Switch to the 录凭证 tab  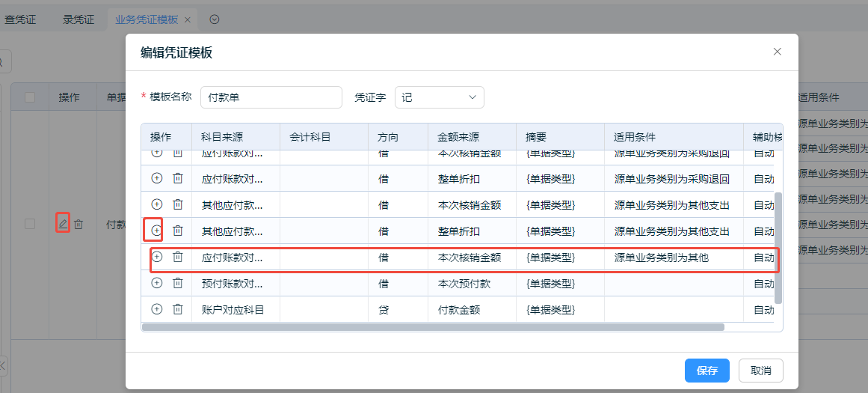point(79,19)
